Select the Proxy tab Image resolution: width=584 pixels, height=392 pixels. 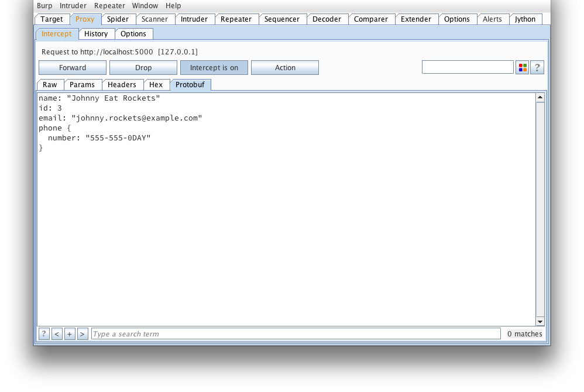(85, 19)
